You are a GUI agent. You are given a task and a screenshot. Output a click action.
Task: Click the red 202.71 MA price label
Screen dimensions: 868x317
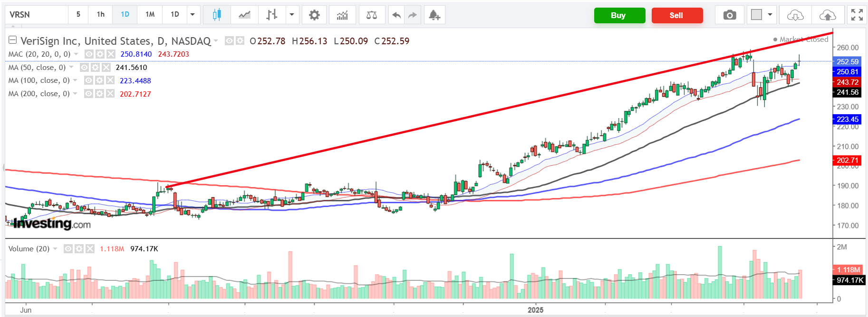pos(848,160)
